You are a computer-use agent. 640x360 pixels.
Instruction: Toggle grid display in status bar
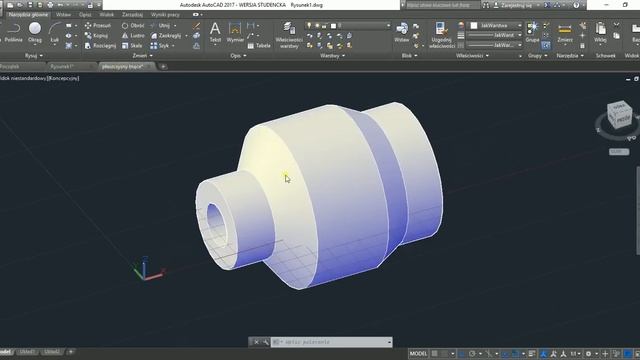click(x=435, y=353)
